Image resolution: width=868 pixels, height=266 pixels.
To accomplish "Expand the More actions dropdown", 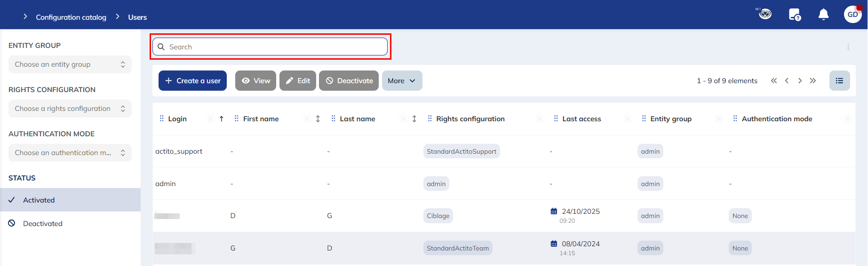I will (402, 81).
